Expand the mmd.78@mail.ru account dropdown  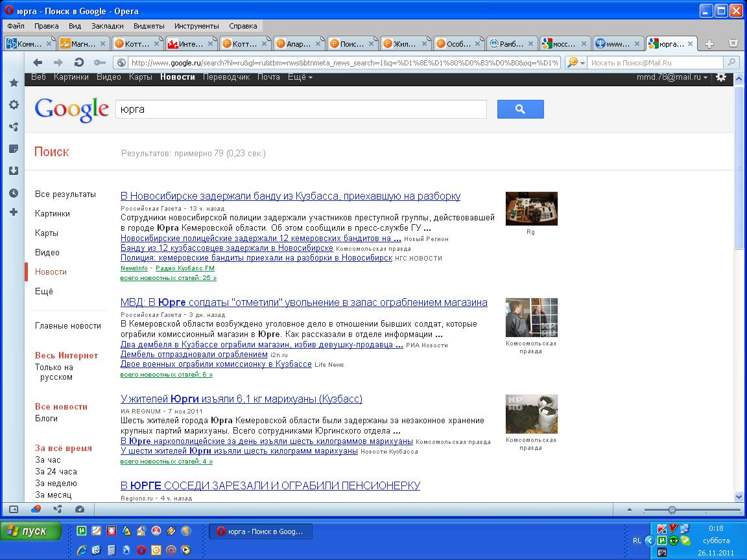coord(674,77)
